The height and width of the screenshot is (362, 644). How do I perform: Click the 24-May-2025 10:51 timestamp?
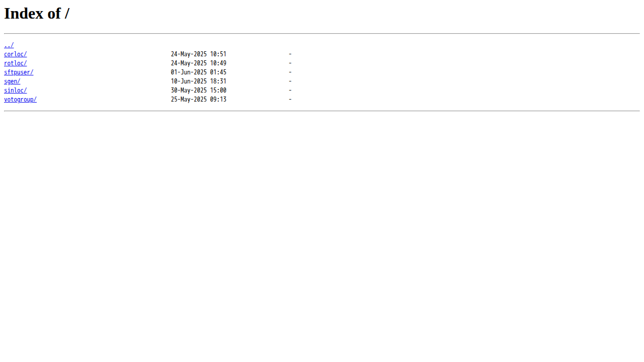199,54
